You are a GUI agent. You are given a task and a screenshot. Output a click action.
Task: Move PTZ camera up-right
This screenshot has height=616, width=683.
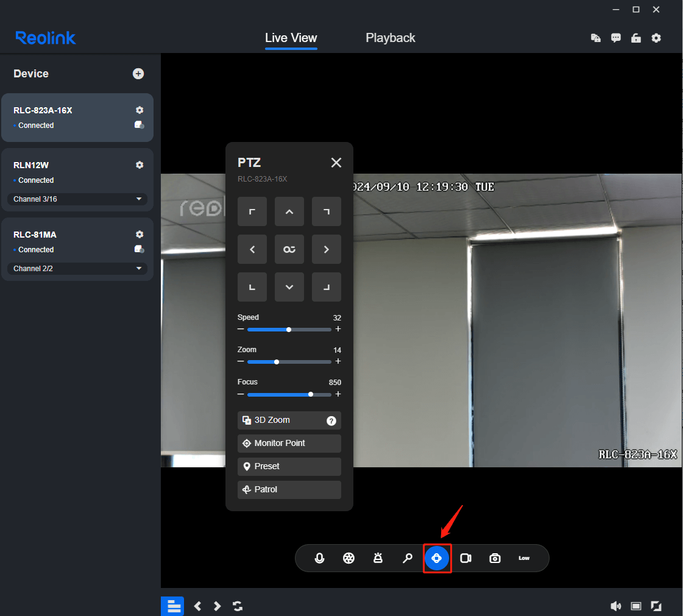coord(326,211)
